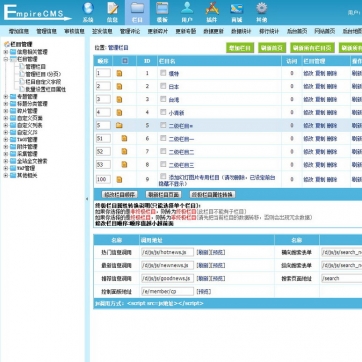Click the page icon in row ID 8
This screenshot has height=362, width=362.
click(124, 164)
